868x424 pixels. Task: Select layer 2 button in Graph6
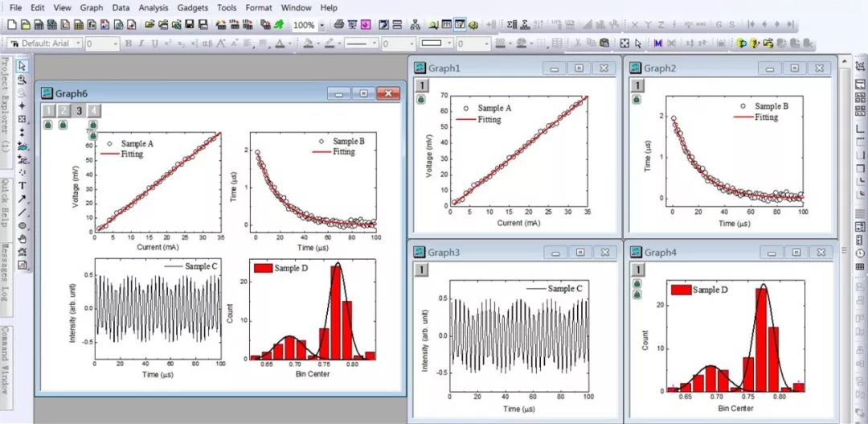pyautogui.click(x=63, y=111)
